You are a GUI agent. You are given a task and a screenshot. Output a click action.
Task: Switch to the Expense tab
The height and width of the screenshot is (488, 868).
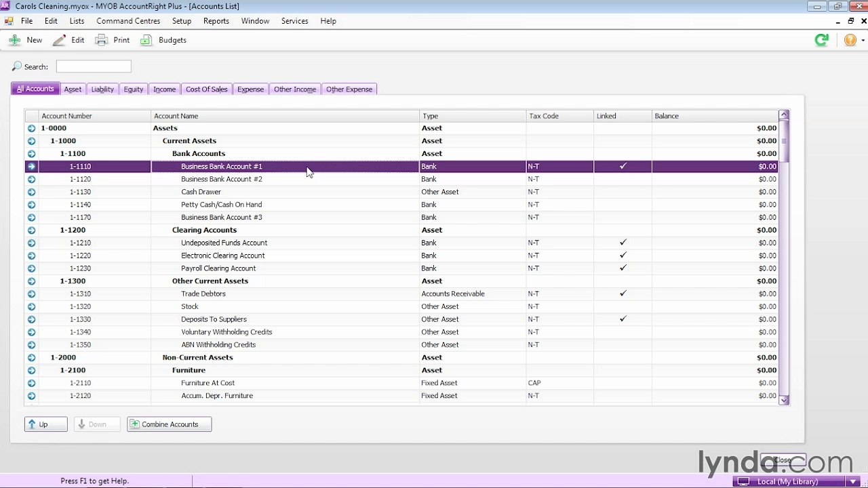tap(250, 89)
